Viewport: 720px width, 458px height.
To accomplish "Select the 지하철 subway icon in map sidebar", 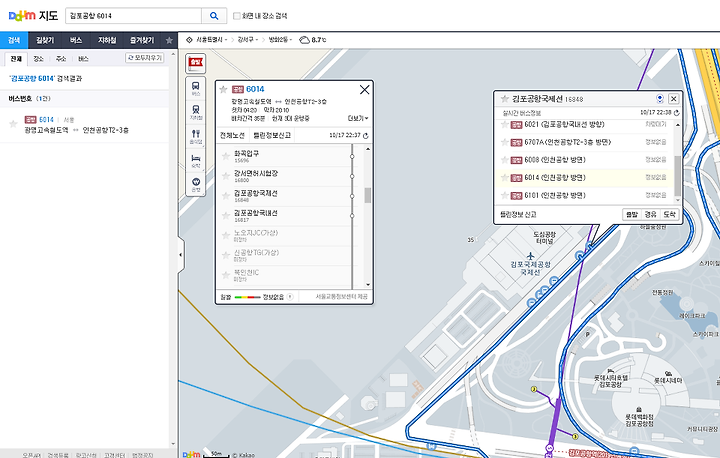I will [196, 112].
